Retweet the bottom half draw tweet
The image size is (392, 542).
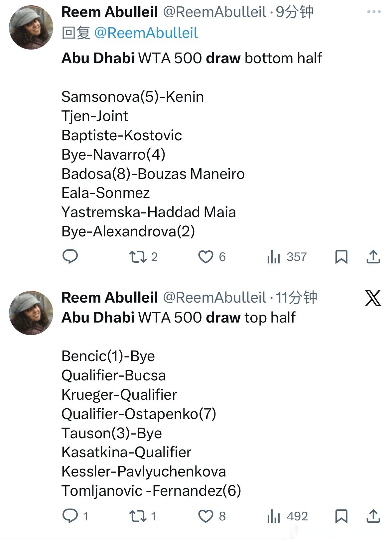point(138,257)
